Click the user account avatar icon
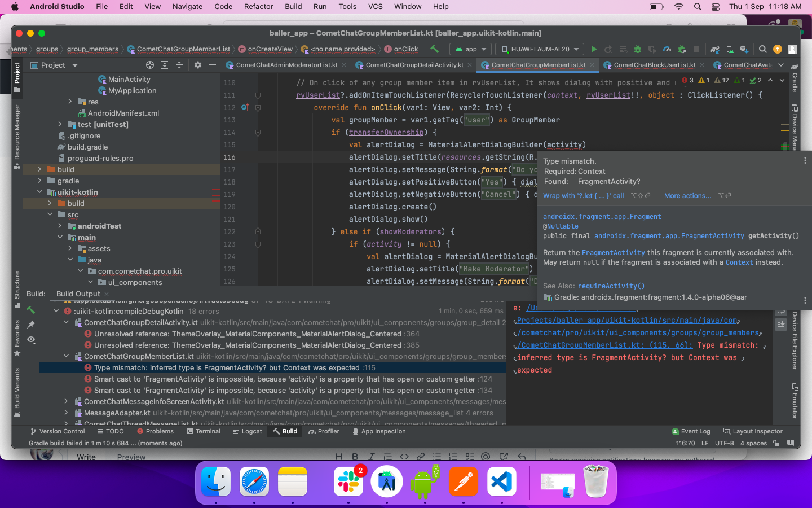812x508 pixels. [792, 49]
